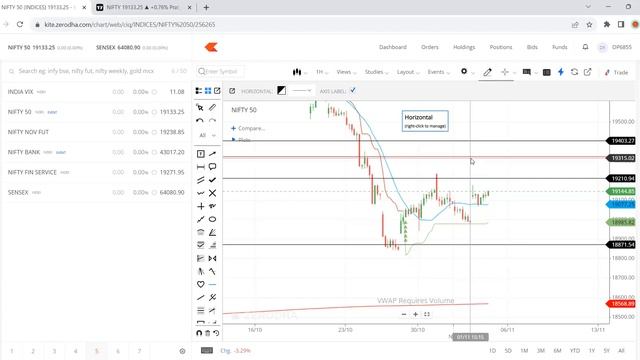
Task: Select INDIA VIX watchlist row
Action: [x=96, y=92]
